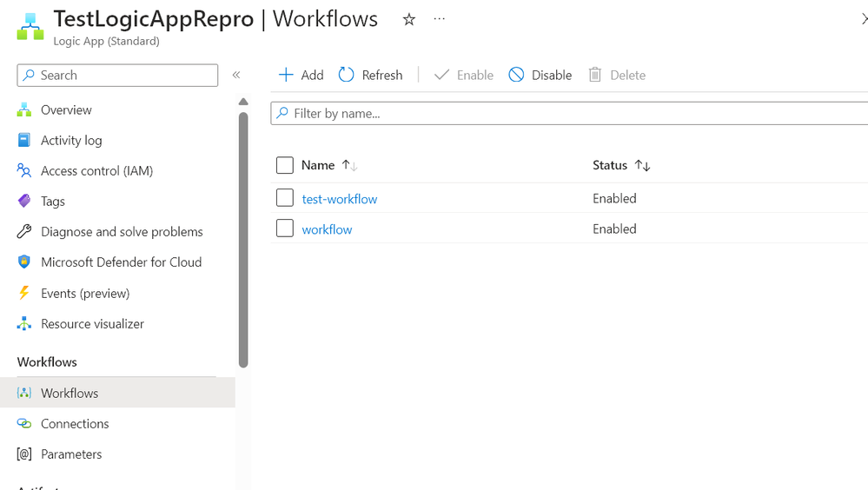Screen dimensions: 868x490
Task: Click the Logic App resource icon in header
Action: [x=30, y=27]
